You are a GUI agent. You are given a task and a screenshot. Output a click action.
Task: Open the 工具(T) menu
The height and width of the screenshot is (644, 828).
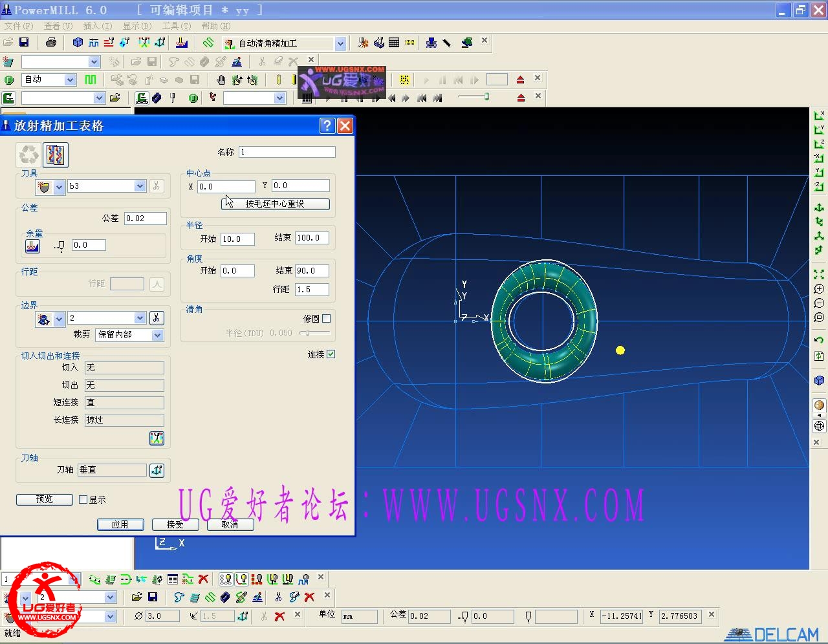(176, 26)
